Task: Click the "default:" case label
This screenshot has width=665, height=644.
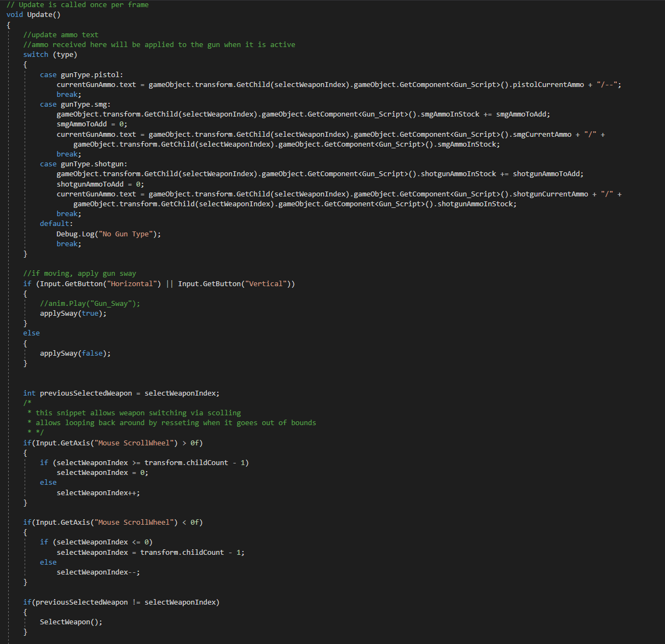Action: tap(56, 223)
